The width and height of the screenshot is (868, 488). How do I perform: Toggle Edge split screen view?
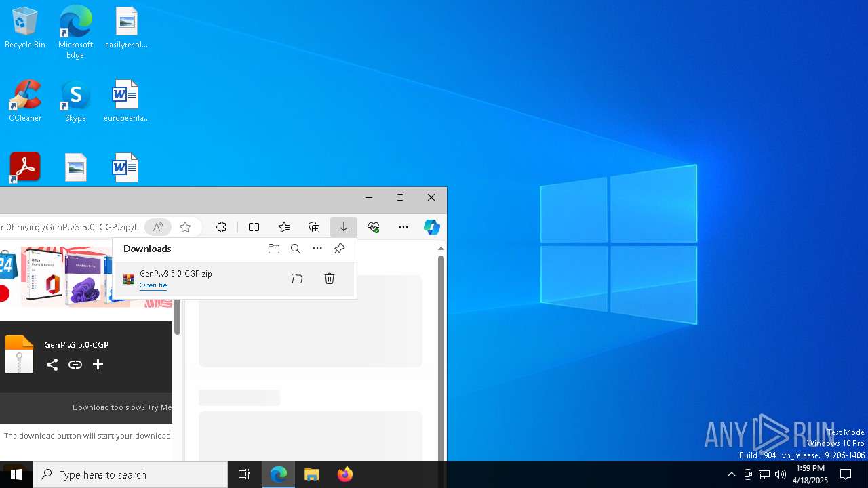click(254, 227)
